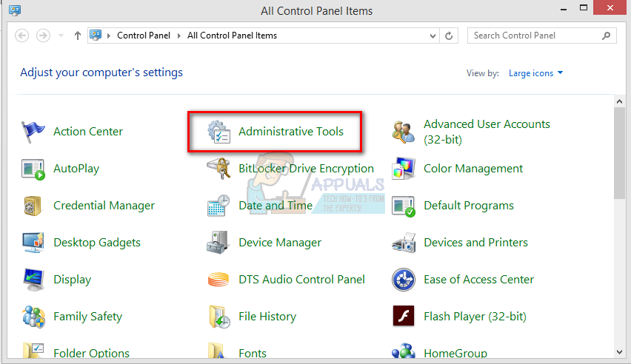Open the File History link

click(x=267, y=317)
